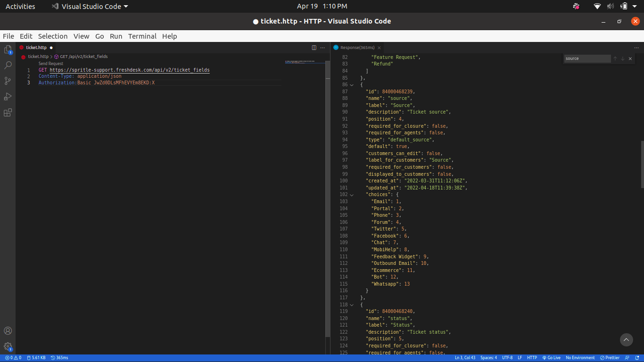Open the View menu

point(81,36)
